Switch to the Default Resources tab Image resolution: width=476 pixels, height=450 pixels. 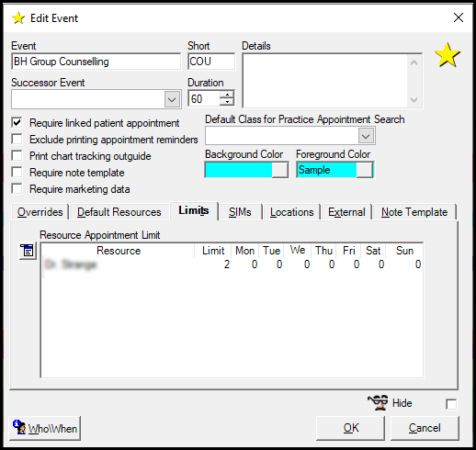pyautogui.click(x=119, y=212)
